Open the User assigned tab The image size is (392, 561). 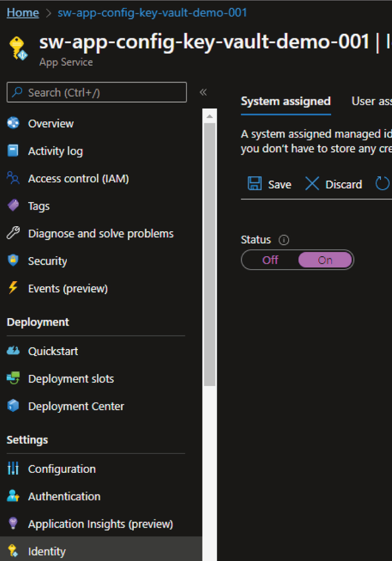coord(371,101)
